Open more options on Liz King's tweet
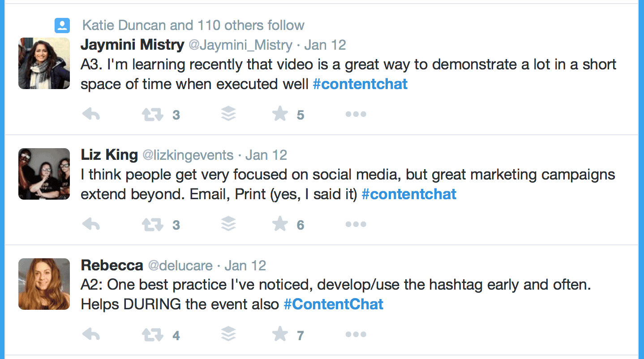This screenshot has height=359, width=644. click(356, 224)
